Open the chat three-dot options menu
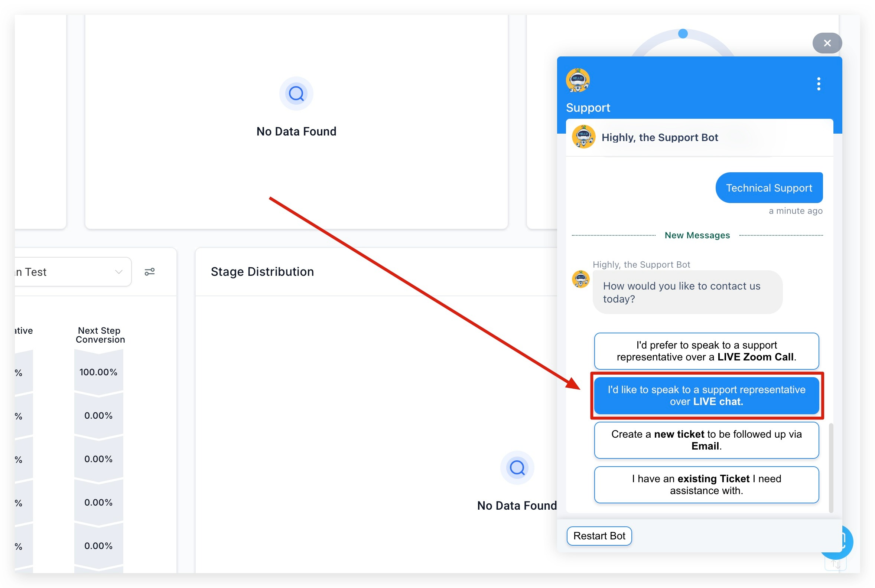Image resolution: width=875 pixels, height=588 pixels. tap(818, 84)
